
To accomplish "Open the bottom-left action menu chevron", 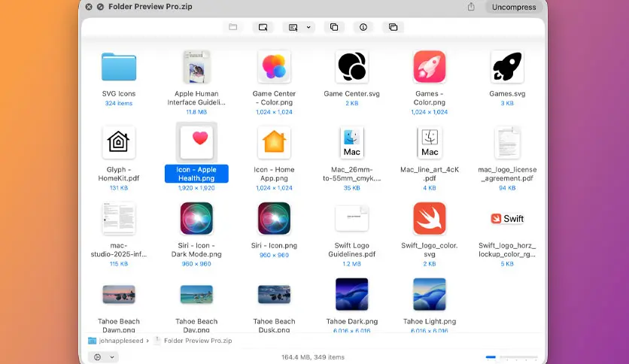I will tap(112, 357).
